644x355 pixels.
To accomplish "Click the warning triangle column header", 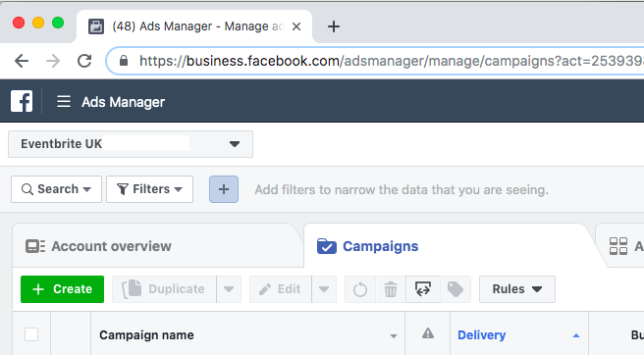I will coord(428,333).
